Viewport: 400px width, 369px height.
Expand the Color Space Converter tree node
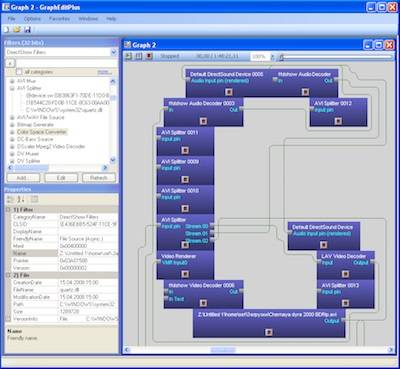point(13,132)
